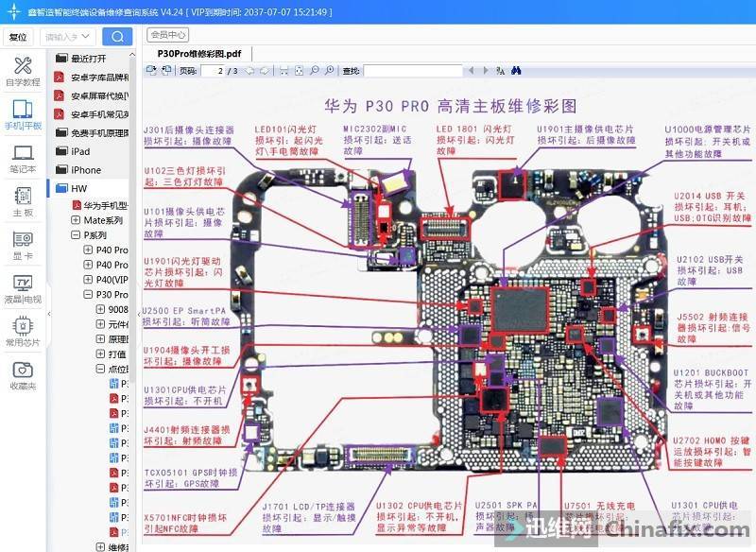This screenshot has width=756, height=552.
Task: Select the 显卡 graphics card category
Action: click(23, 245)
